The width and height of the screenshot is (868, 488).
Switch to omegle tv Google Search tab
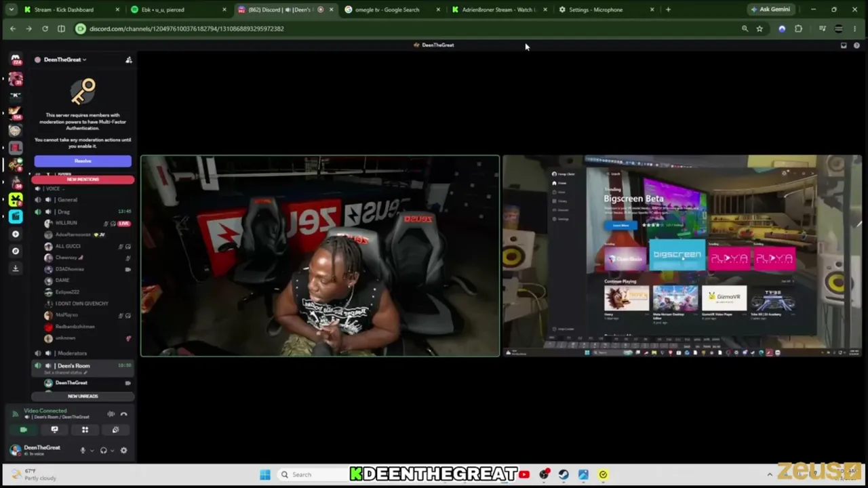click(x=393, y=9)
